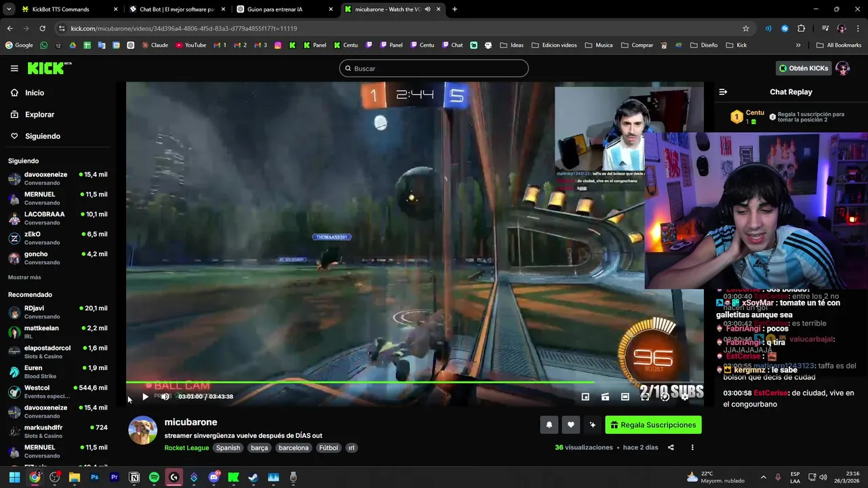Open Siguiendo in sidebar
Image resolution: width=868 pixels, height=488 pixels.
coord(43,136)
